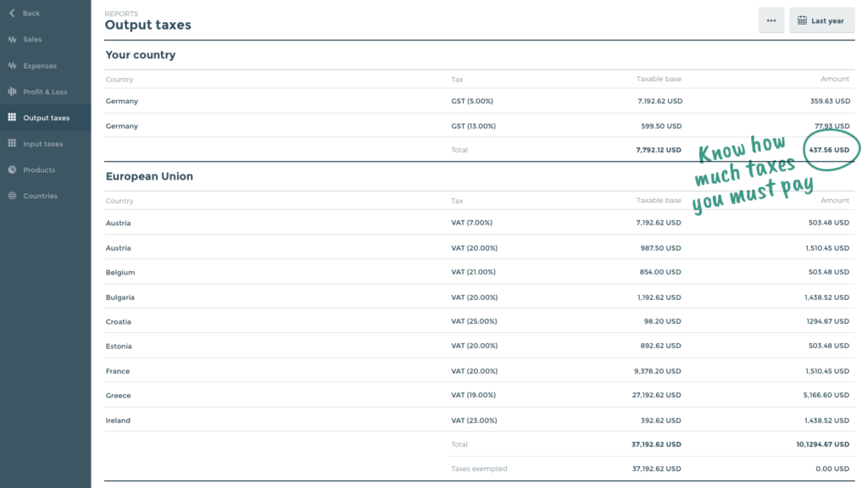Navigate to Input taxes report
868x488 pixels.
point(42,144)
